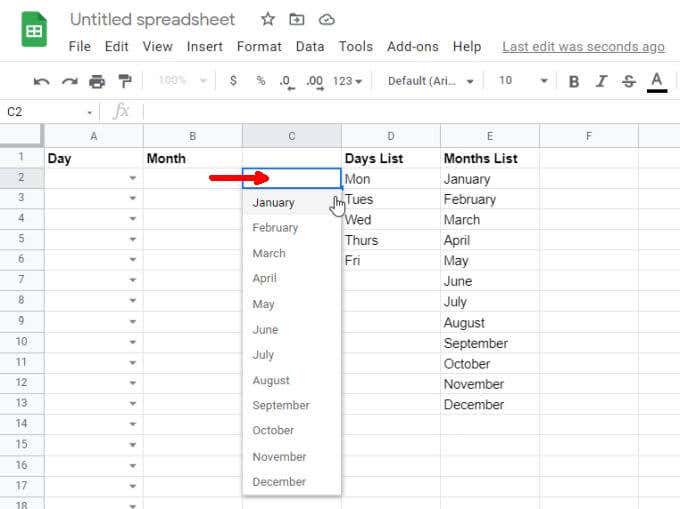Open the Add-ons menu
Viewport: 680px width, 509px height.
coord(413,46)
